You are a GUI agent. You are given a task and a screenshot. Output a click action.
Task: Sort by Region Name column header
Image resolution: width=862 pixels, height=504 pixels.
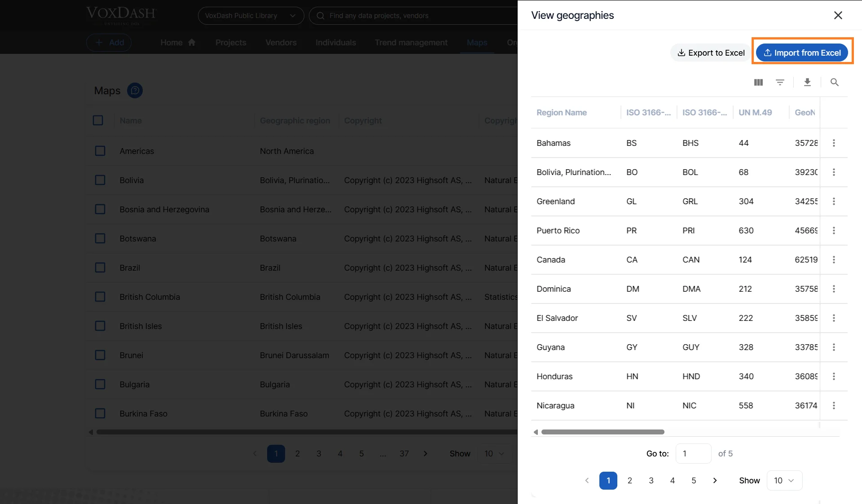pos(561,112)
